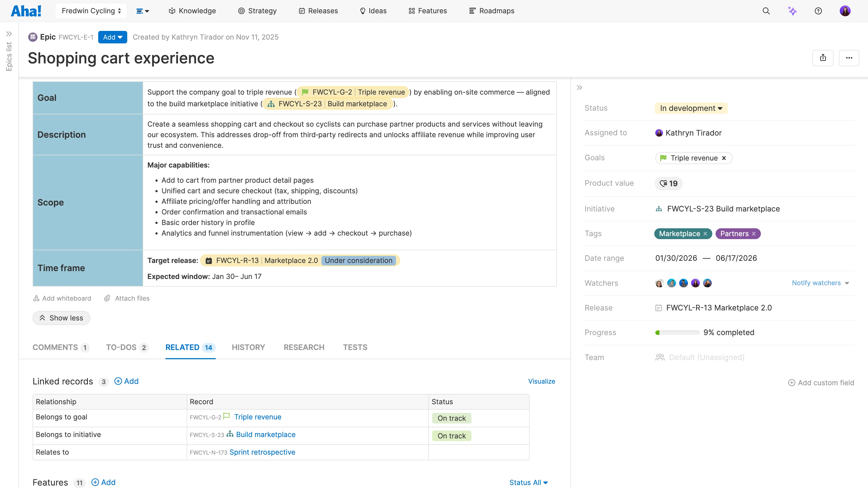
Task: Open your profile avatar menu
Action: (845, 11)
